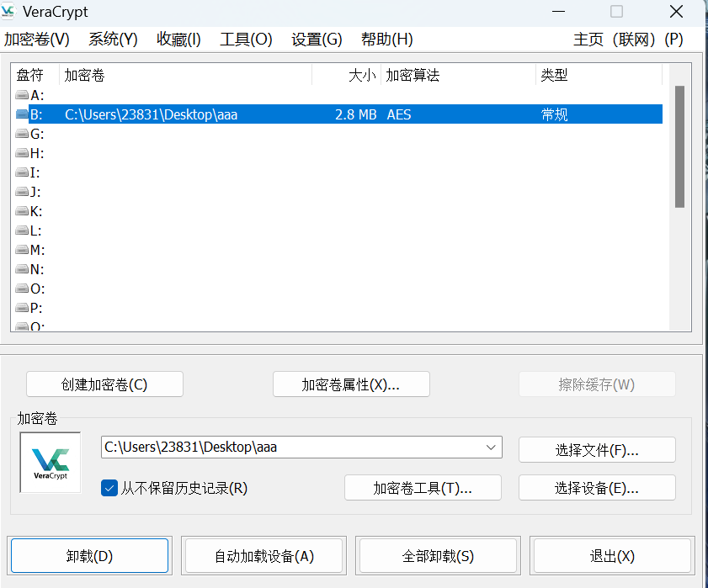Viewport: 708px width, 588px height.
Task: Open the 系统(Y) menu
Action: point(113,40)
